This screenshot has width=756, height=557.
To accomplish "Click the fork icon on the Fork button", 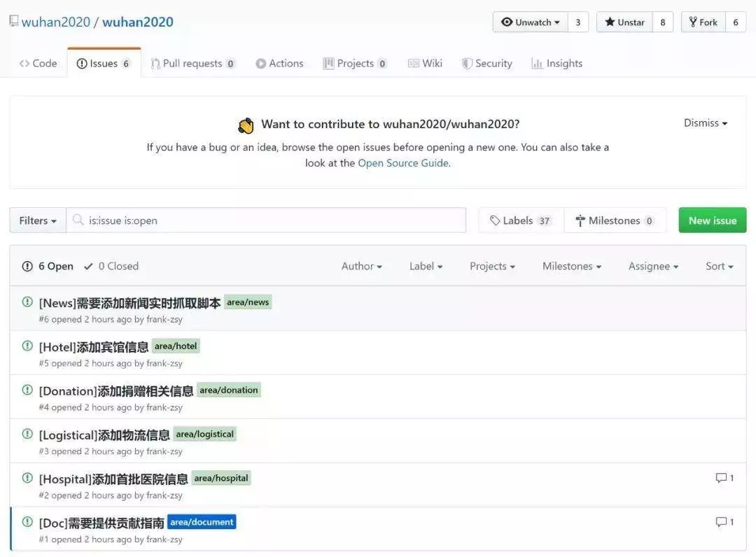I will (x=693, y=22).
